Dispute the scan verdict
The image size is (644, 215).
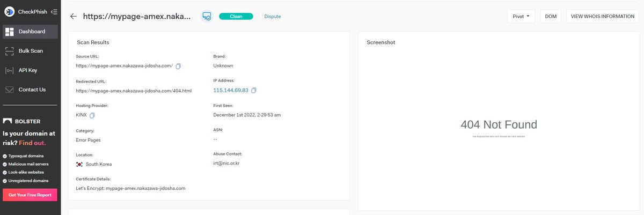point(273,16)
